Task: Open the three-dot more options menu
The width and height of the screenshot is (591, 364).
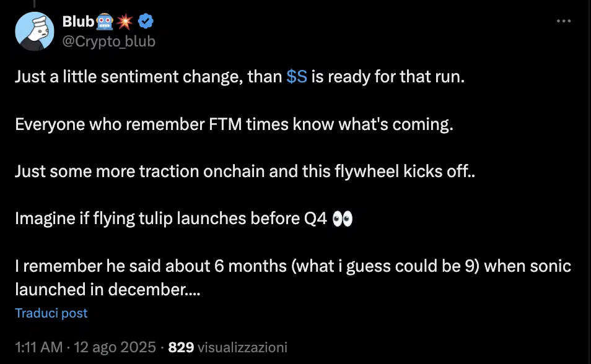Action: pyautogui.click(x=564, y=20)
